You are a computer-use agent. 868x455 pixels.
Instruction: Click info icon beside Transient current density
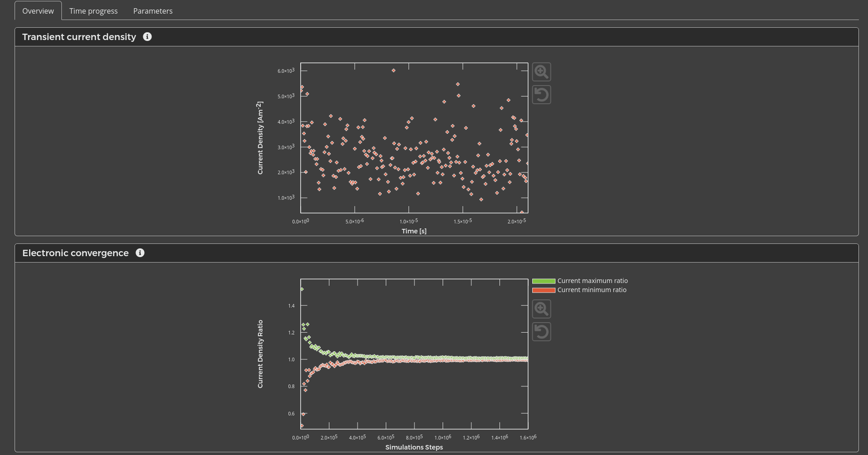point(147,37)
